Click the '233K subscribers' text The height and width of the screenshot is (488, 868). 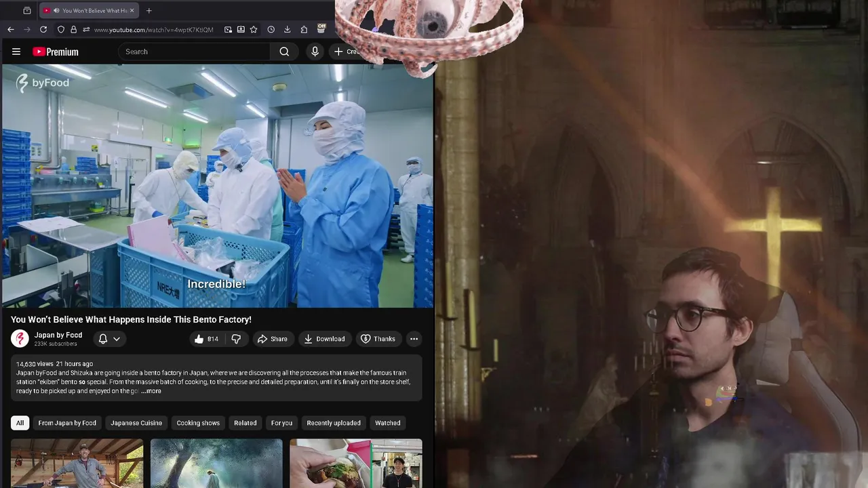pos(56,344)
